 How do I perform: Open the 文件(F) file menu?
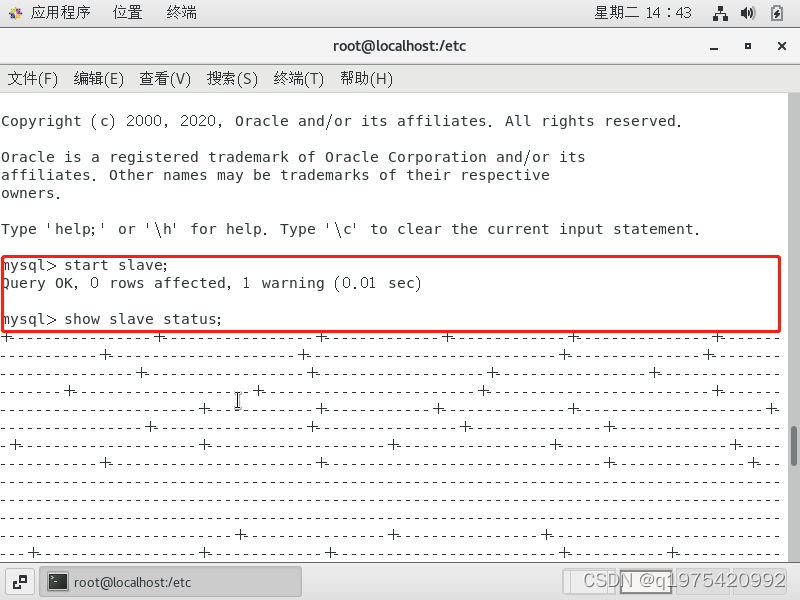[x=33, y=79]
